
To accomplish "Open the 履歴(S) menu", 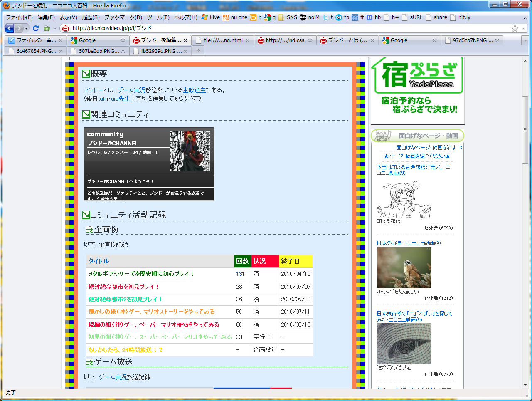I will [x=91, y=17].
